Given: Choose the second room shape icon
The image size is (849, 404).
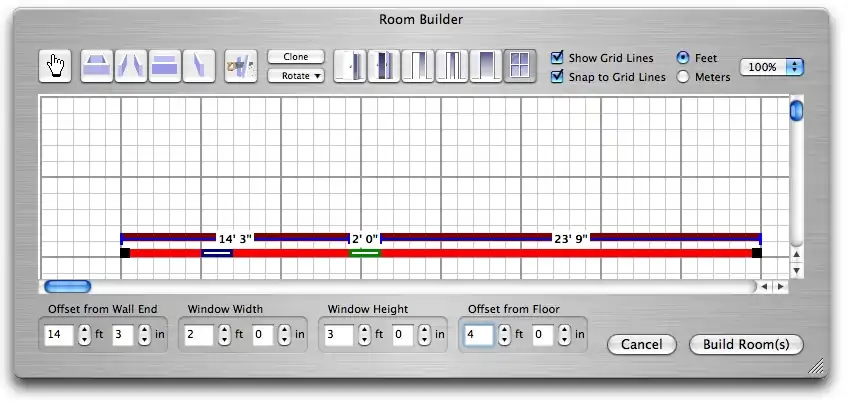Looking at the screenshot, I should [x=130, y=67].
